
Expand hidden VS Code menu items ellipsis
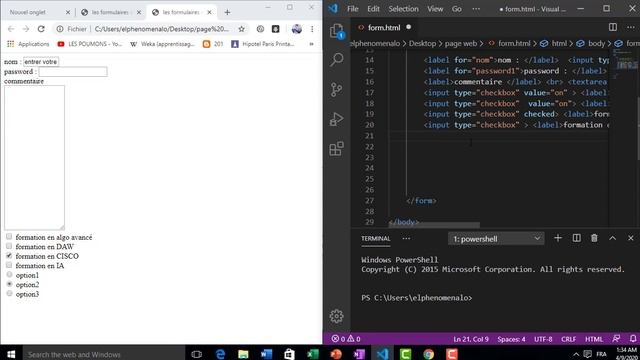click(x=476, y=9)
